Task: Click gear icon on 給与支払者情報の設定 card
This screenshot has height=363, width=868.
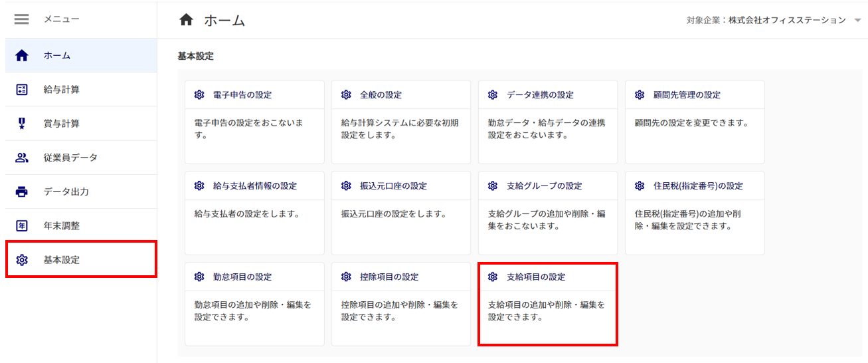Action: point(199,185)
